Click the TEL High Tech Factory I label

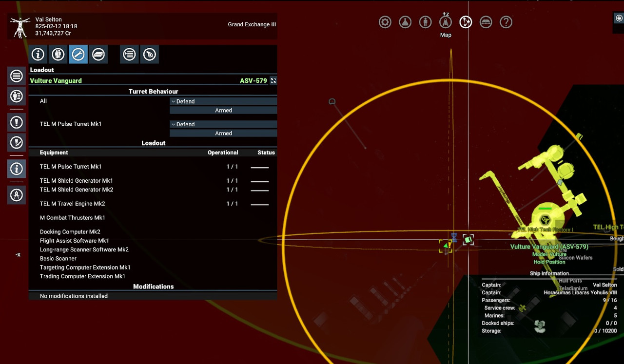coord(545,230)
